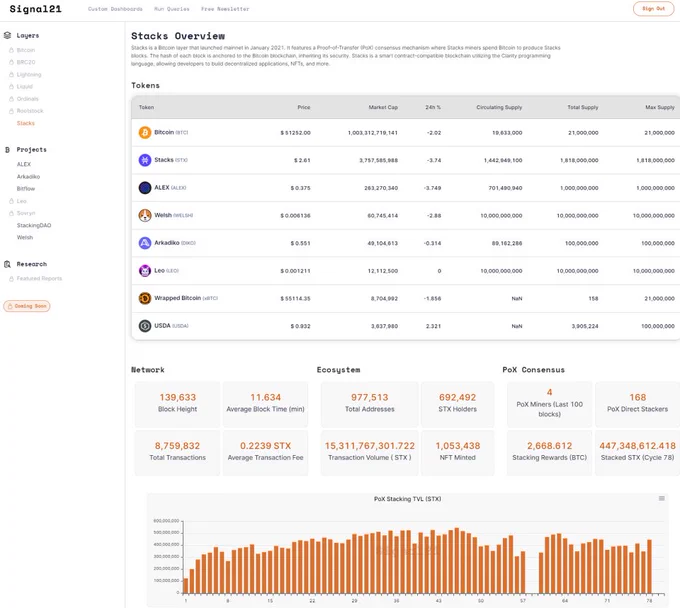
Task: Click the Arkadiko token logo
Action: 145,243
